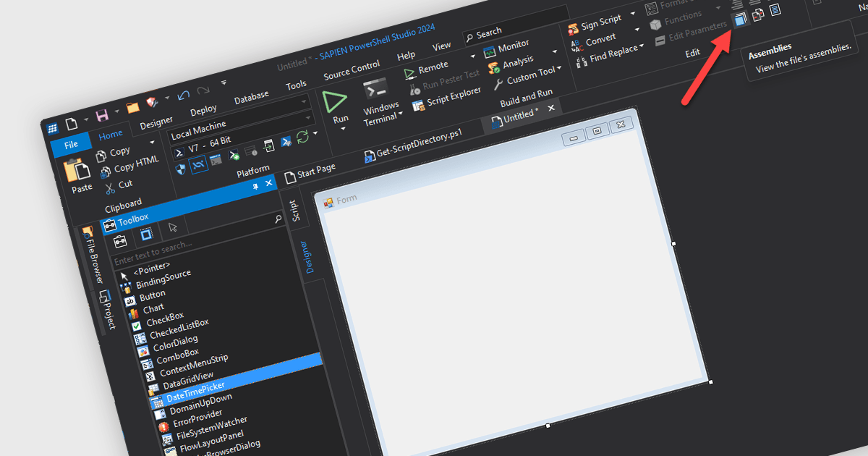Expand the Convert dropdown arrow

pyautogui.click(x=637, y=30)
